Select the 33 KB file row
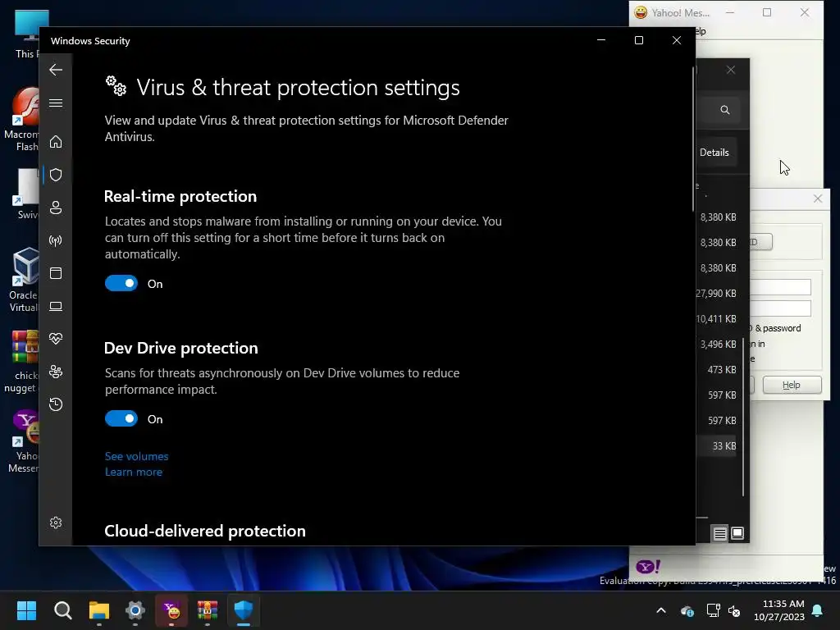The height and width of the screenshot is (630, 840). (x=717, y=445)
